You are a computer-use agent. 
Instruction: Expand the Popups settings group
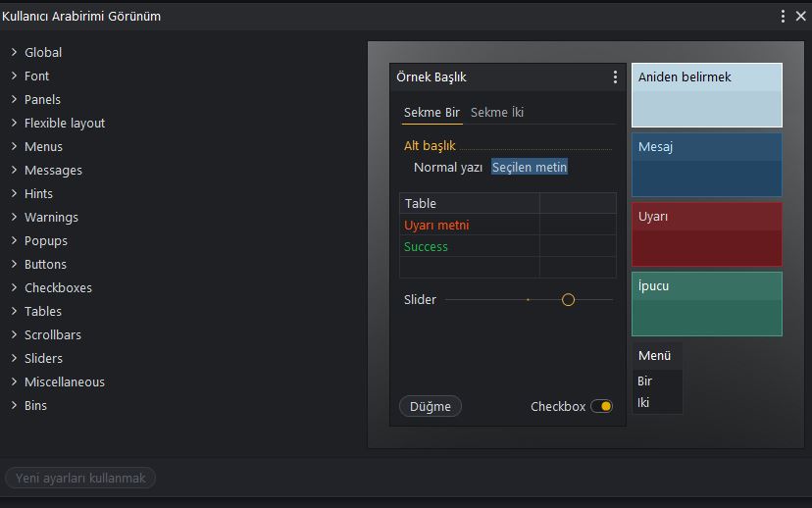pos(14,241)
